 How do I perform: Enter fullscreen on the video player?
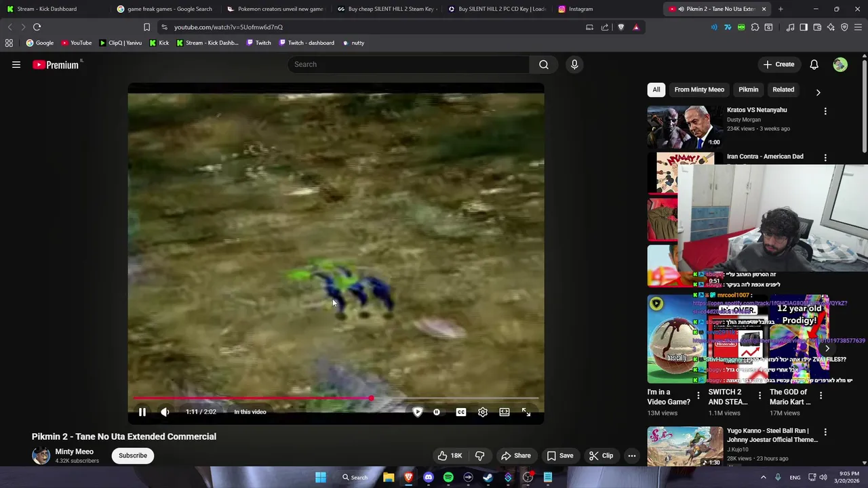tap(526, 412)
